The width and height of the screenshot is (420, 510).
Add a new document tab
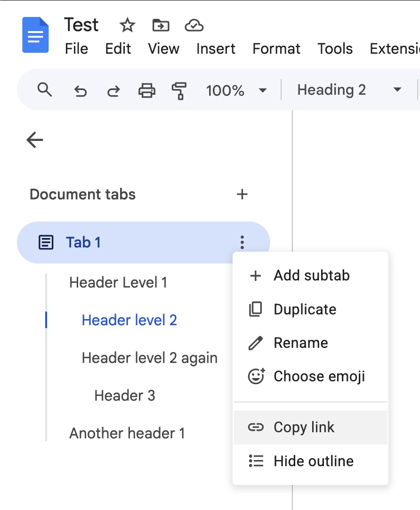[242, 194]
